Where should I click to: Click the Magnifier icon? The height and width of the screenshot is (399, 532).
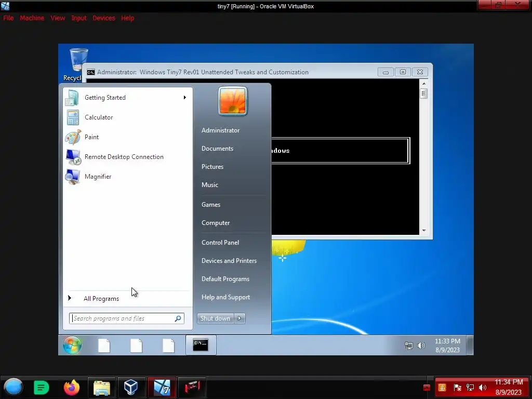(x=73, y=177)
